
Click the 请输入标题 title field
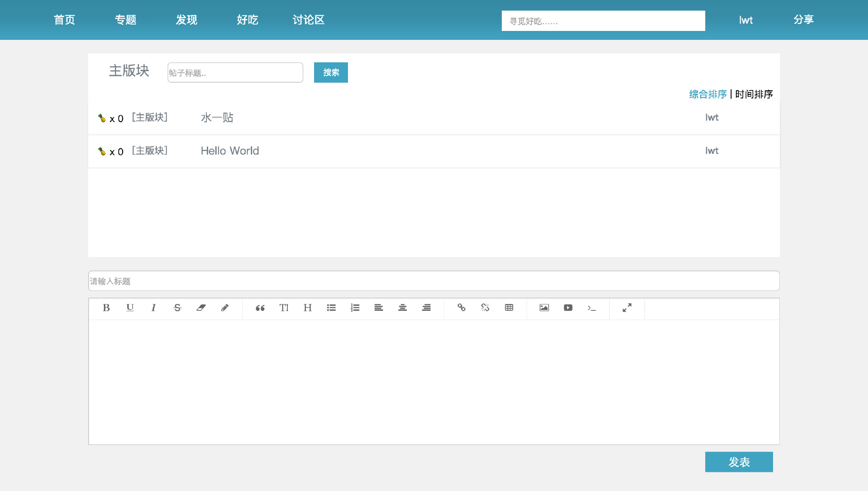coord(434,281)
